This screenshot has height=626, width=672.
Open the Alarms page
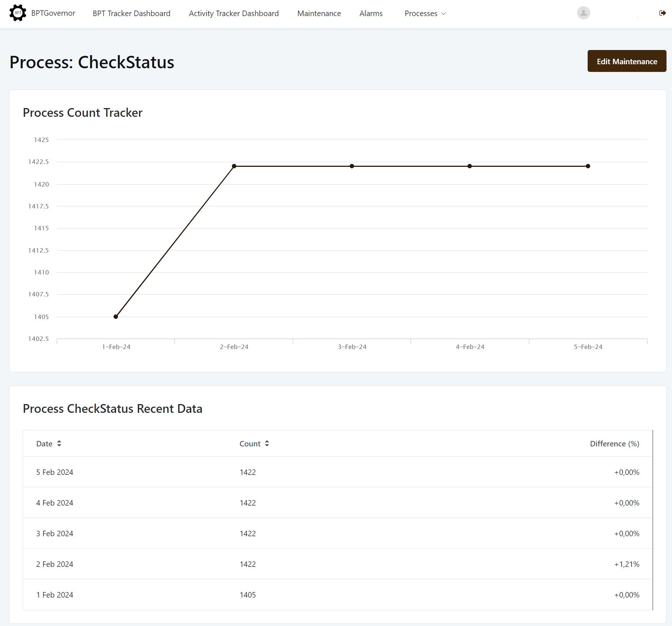[x=371, y=14]
